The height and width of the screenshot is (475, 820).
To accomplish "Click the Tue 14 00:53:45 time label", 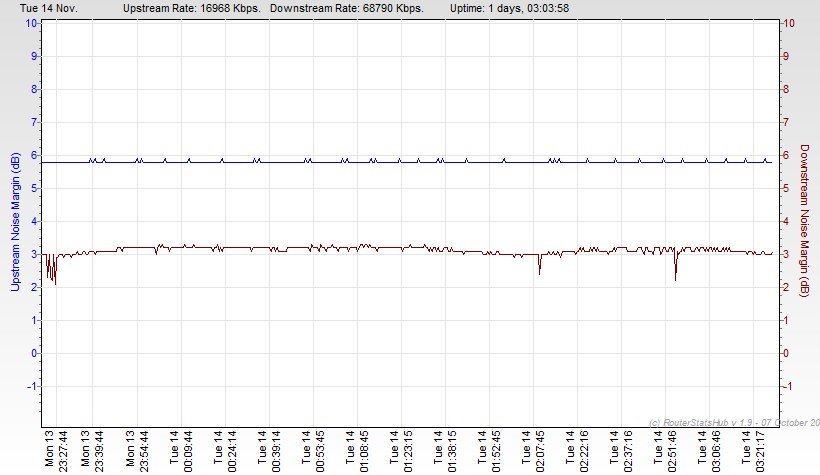I will [314, 450].
